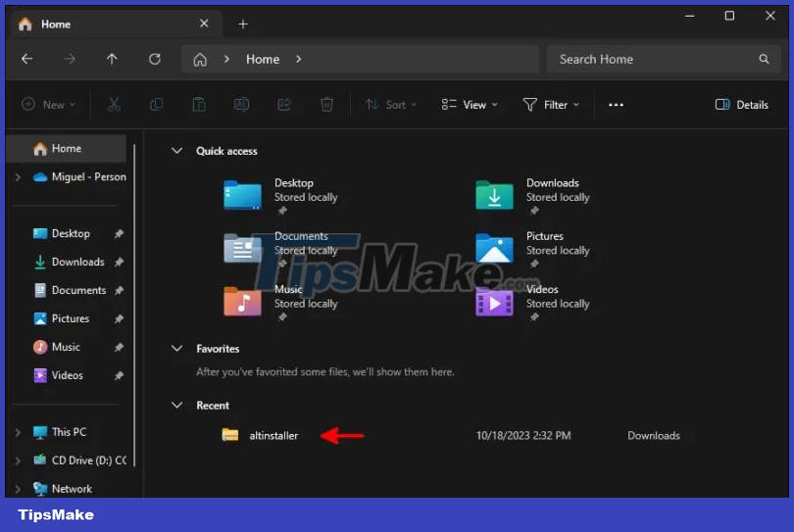
Task: Select Documents folder icon in Quick access
Action: pos(242,248)
